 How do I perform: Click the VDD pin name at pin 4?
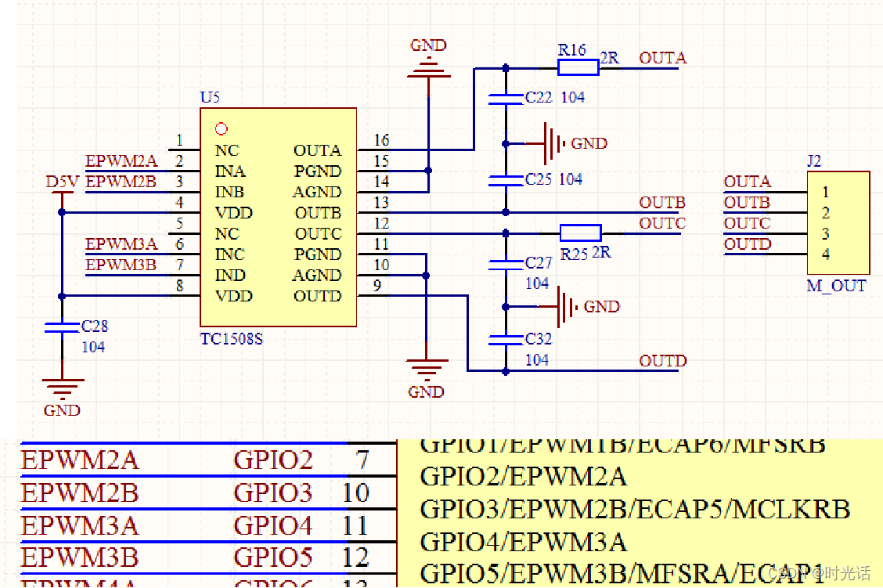(x=234, y=213)
